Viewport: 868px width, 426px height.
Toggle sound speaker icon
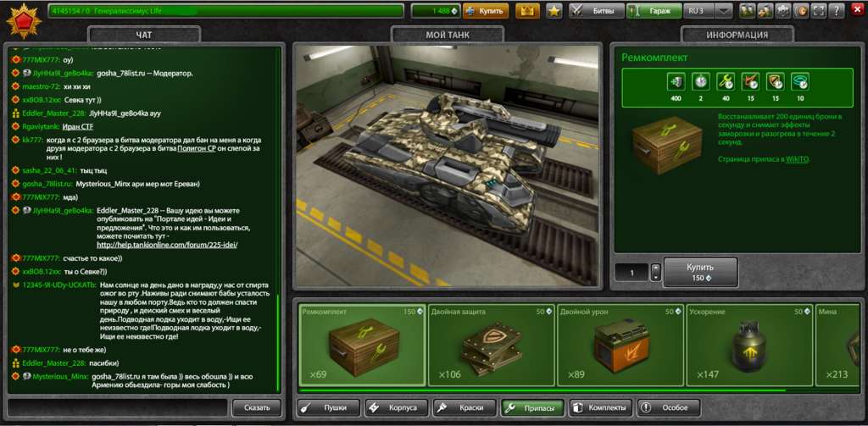coord(802,10)
